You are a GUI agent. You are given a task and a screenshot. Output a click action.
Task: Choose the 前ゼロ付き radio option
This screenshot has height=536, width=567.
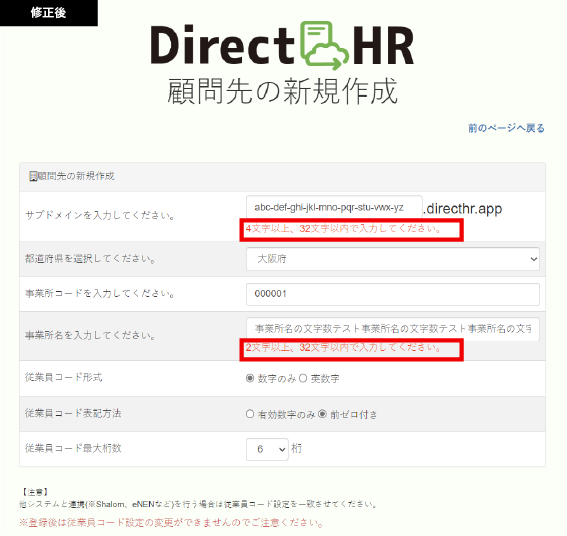click(322, 414)
